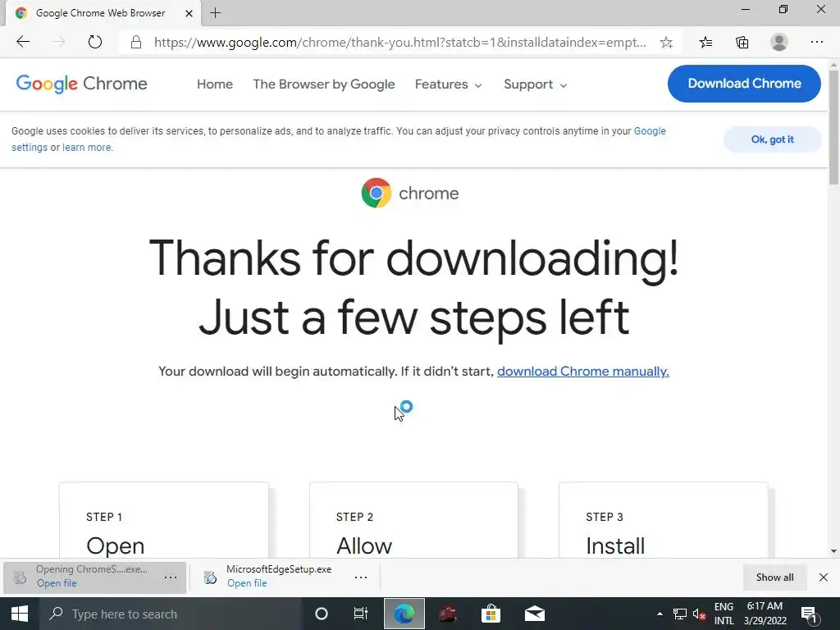Screen dimensions: 840x630
Task: Click the browser forward arrow
Action: tap(59, 42)
